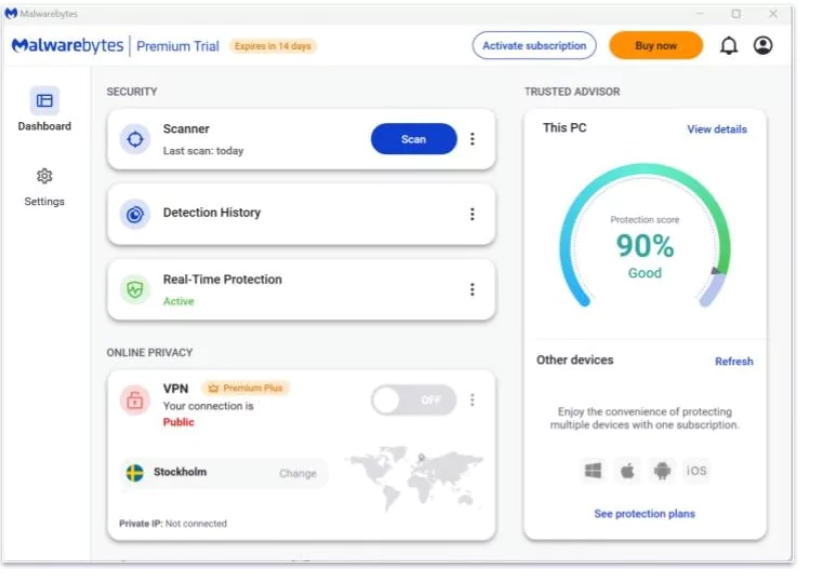Image resolution: width=813 pixels, height=574 pixels.
Task: Click the Stockholm location name
Action: (180, 472)
